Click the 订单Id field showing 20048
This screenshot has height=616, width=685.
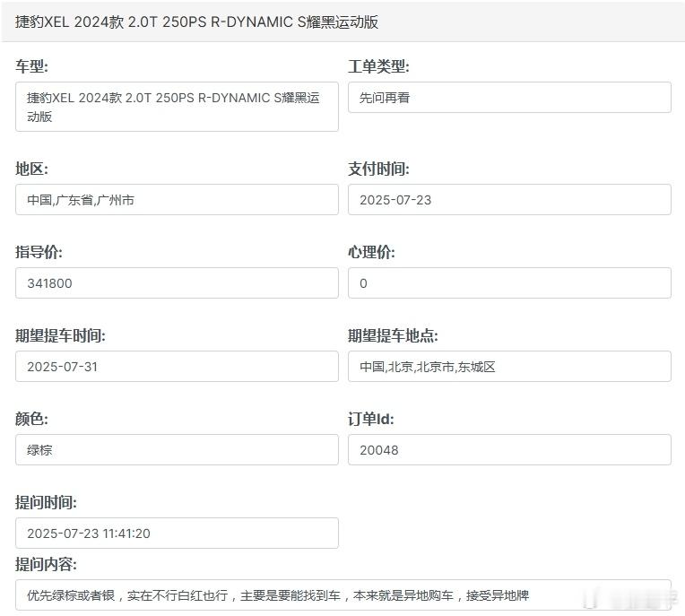[509, 450]
